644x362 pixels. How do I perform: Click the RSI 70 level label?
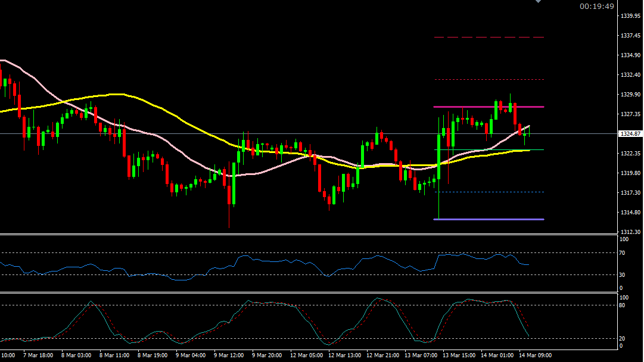(x=624, y=253)
